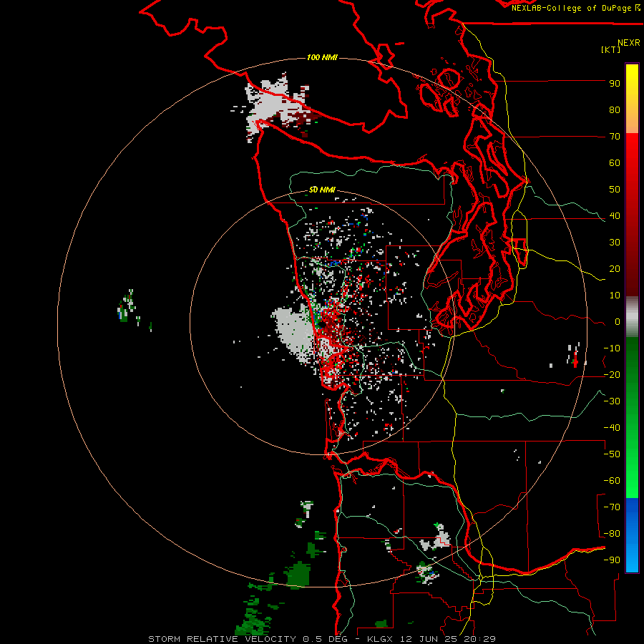Click "STORM RELATIVE VELOCITY" product title text
Viewport: 644px width, 644px height.
[x=222, y=639]
